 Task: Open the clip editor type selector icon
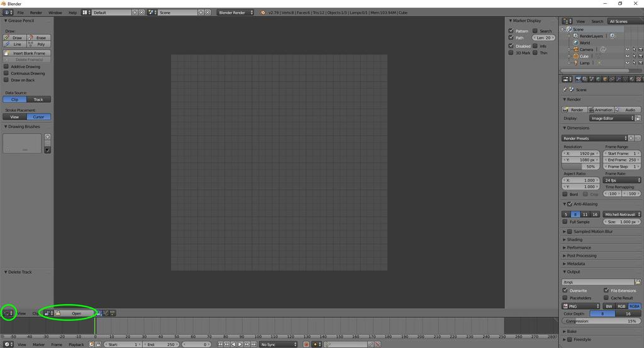click(x=8, y=313)
